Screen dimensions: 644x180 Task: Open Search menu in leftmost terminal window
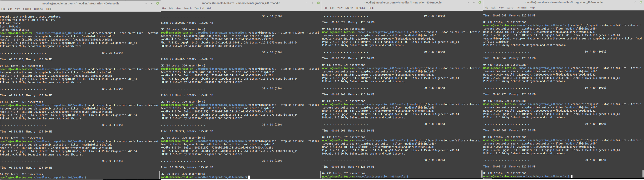click(x=27, y=9)
